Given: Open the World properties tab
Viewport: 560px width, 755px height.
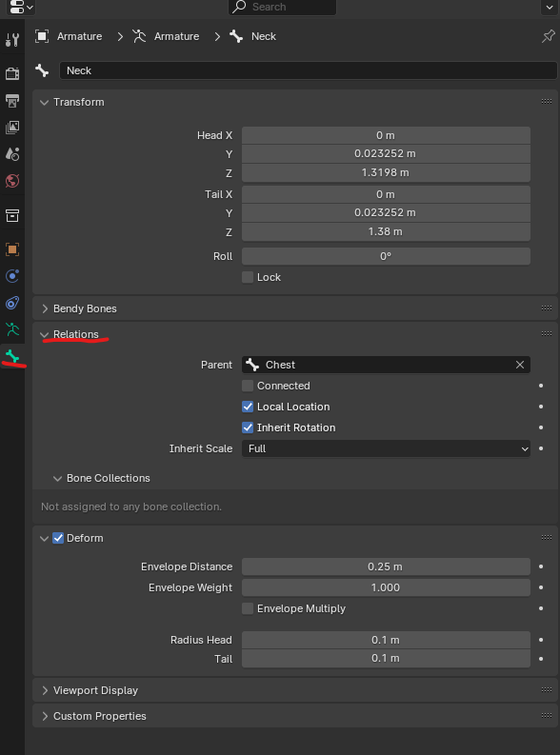Looking at the screenshot, I should tap(12, 181).
